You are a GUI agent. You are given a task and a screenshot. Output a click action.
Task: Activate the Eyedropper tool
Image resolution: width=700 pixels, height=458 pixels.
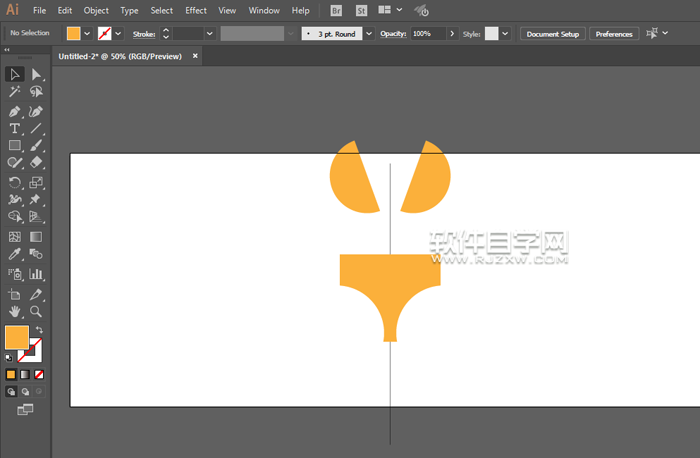click(15, 255)
